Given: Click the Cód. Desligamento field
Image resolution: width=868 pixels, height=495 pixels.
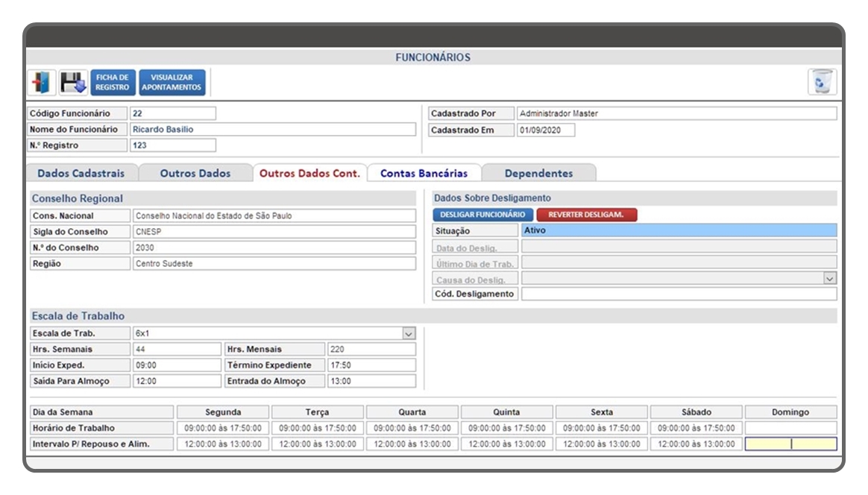Looking at the screenshot, I should click(679, 294).
